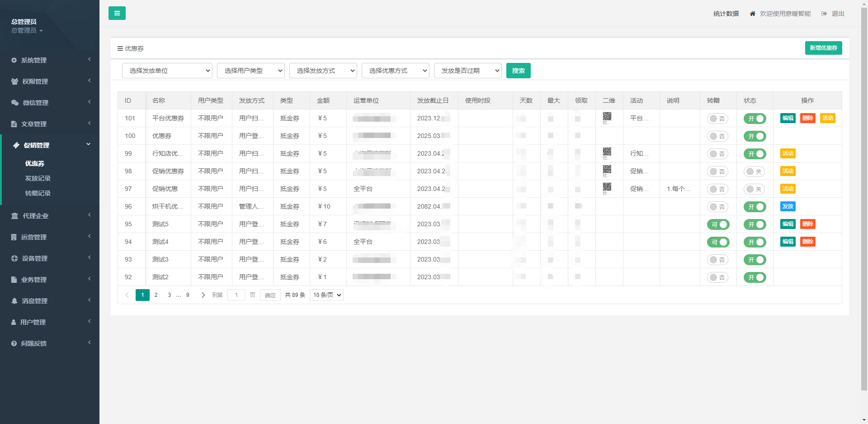The height and width of the screenshot is (424, 868).
Task: Click the gear icon for 系统管理
Action: (14, 60)
